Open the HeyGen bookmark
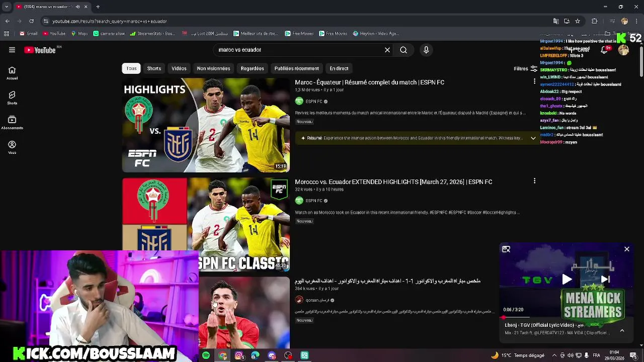 376,34
